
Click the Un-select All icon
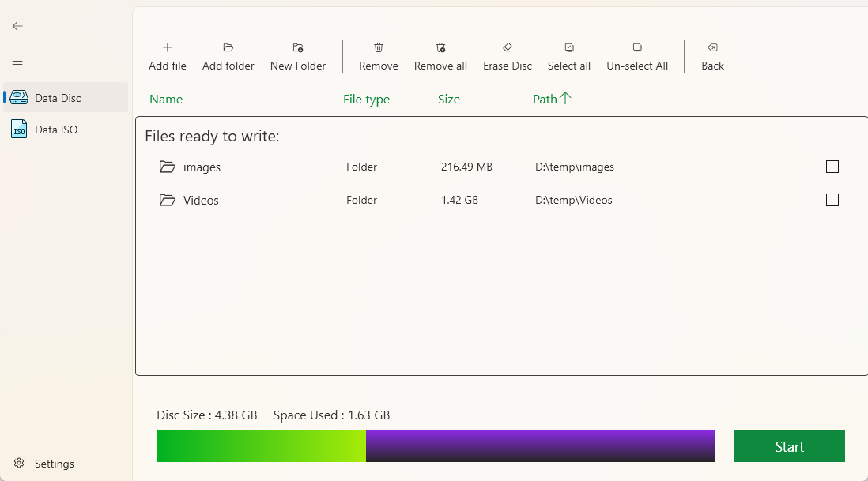pyautogui.click(x=637, y=48)
